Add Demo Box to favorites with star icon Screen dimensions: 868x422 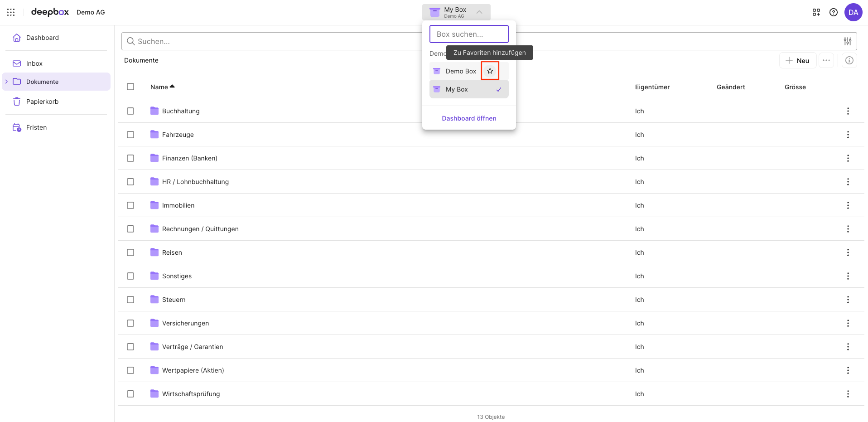click(490, 71)
